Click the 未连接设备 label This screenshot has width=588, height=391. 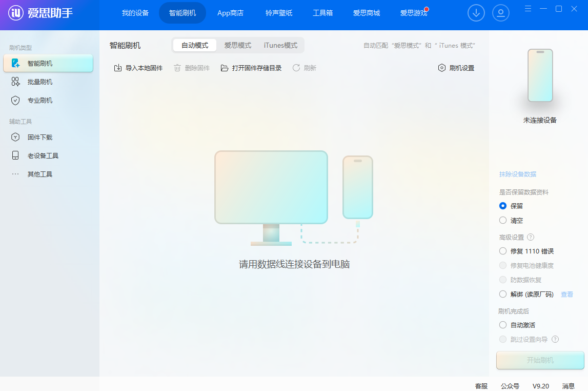540,120
